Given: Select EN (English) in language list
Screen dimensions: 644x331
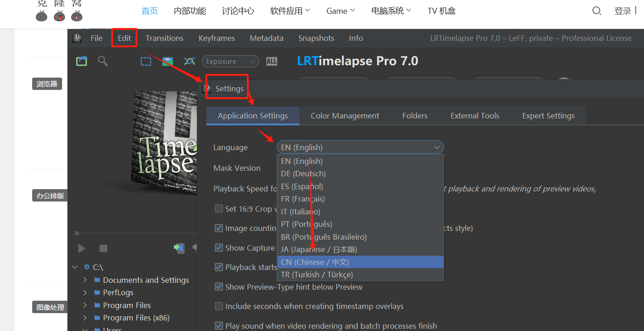Looking at the screenshot, I should pyautogui.click(x=360, y=161).
